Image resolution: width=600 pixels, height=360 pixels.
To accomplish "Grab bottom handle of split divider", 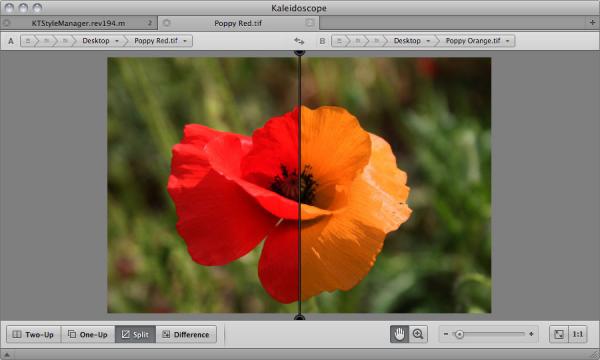I will tap(299, 317).
